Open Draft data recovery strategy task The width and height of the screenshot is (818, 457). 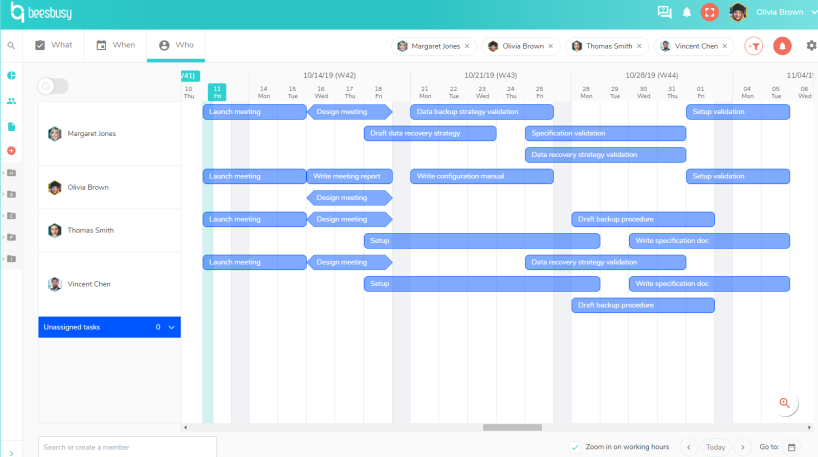(x=430, y=133)
